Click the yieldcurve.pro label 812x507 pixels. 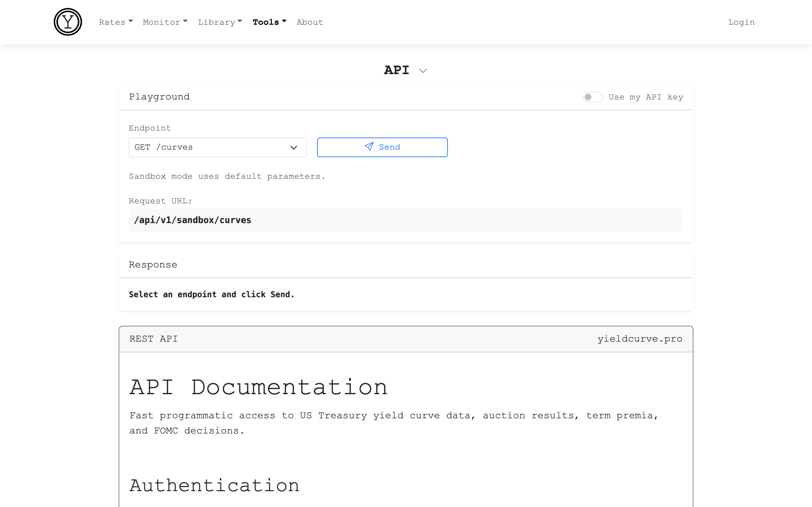(639, 339)
